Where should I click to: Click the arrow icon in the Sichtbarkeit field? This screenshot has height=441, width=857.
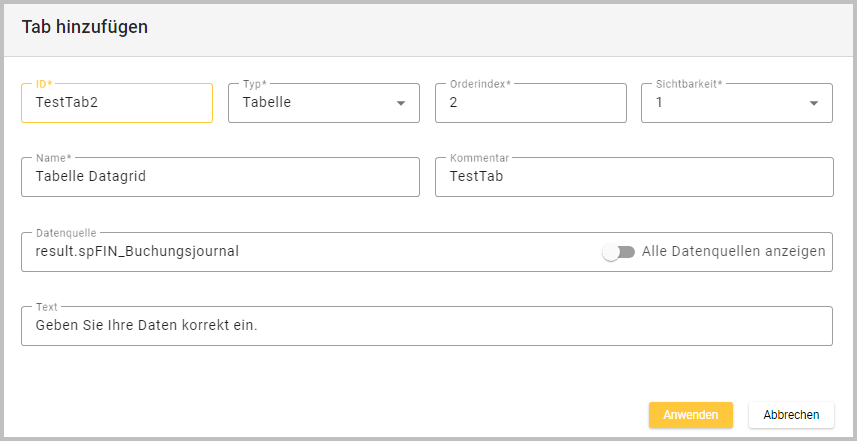(814, 103)
